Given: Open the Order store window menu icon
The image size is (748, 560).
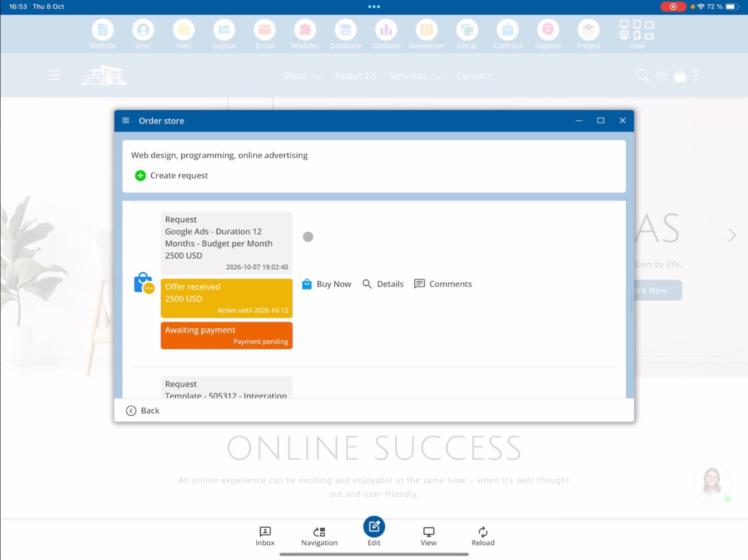Looking at the screenshot, I should click(126, 121).
